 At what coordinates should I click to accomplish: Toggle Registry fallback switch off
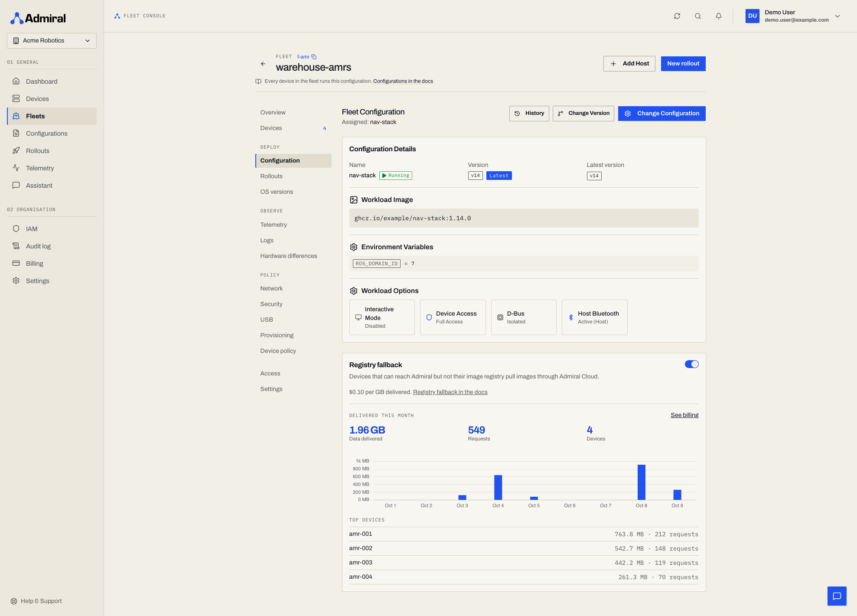[692, 364]
